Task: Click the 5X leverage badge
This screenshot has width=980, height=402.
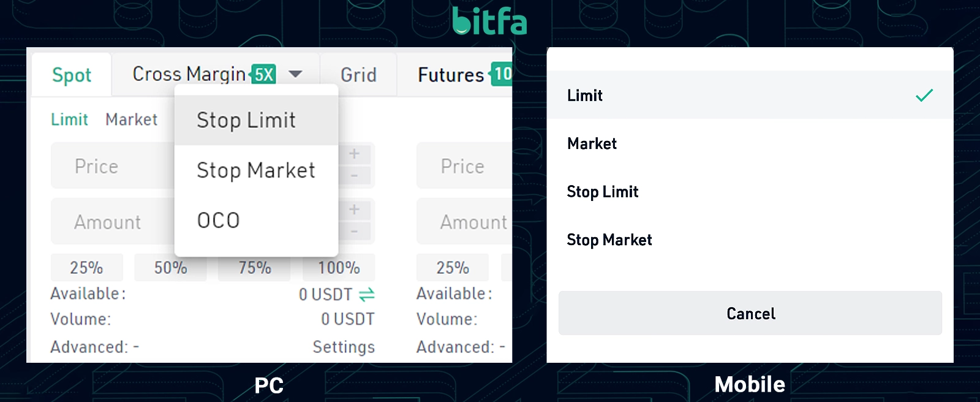Action: tap(264, 74)
